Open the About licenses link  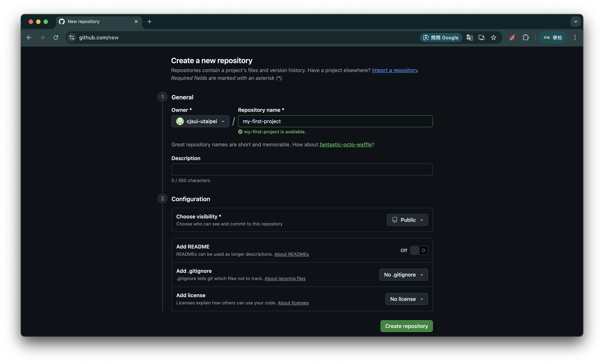[293, 303]
